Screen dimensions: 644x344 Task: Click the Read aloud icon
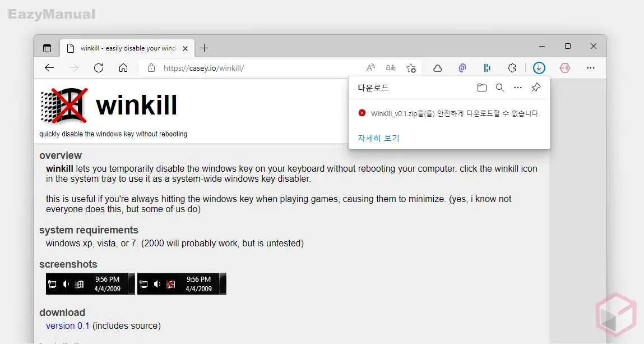pos(370,68)
